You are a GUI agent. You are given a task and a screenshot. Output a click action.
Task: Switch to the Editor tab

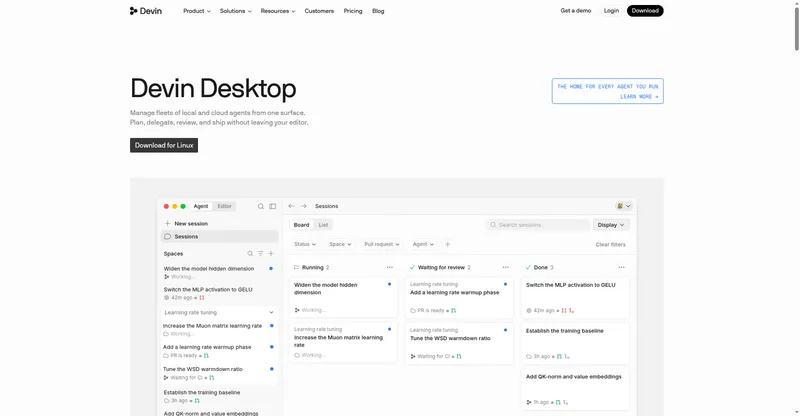[224, 206]
